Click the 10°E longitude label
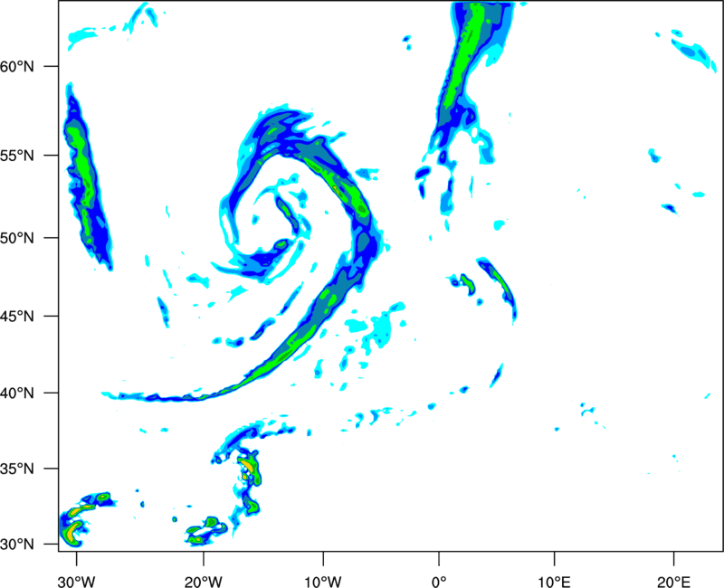Screen dimensions: 724x588 click(x=553, y=582)
